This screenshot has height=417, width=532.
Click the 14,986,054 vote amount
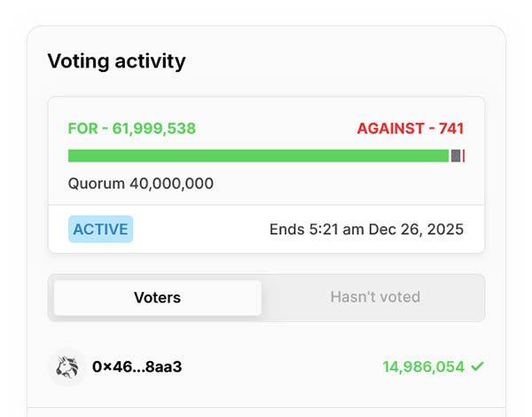(x=424, y=366)
